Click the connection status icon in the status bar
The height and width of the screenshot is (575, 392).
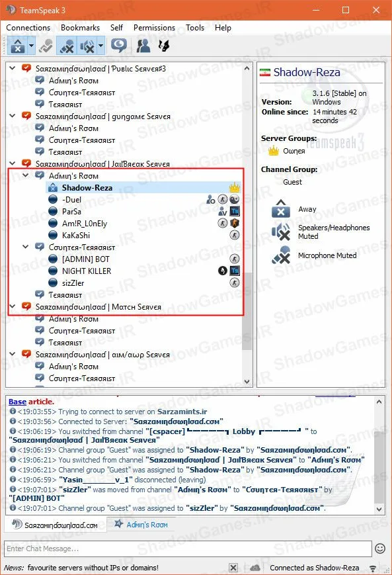[373, 568]
